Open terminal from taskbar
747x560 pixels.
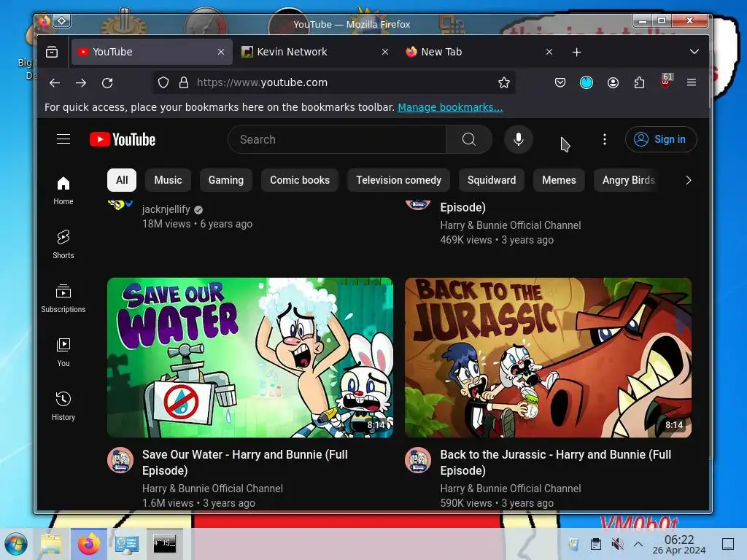tap(164, 544)
